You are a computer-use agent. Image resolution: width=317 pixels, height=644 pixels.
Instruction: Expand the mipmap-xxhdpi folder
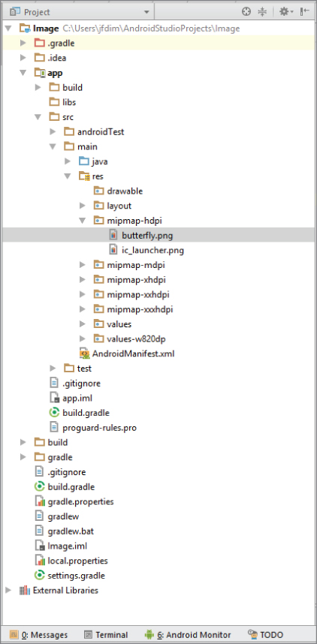82,294
